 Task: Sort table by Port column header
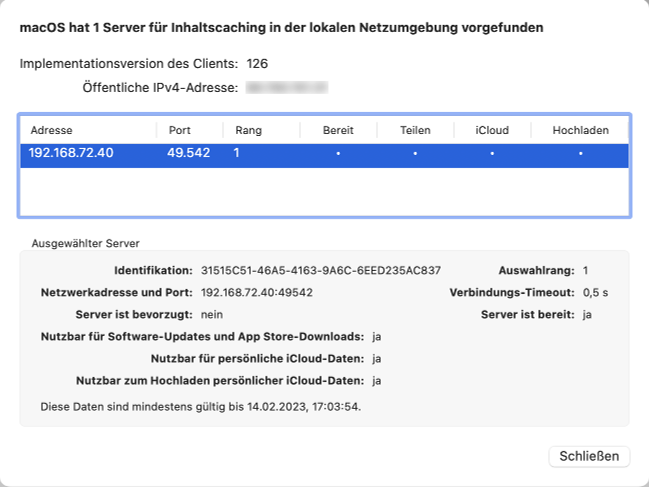pyautogui.click(x=180, y=130)
